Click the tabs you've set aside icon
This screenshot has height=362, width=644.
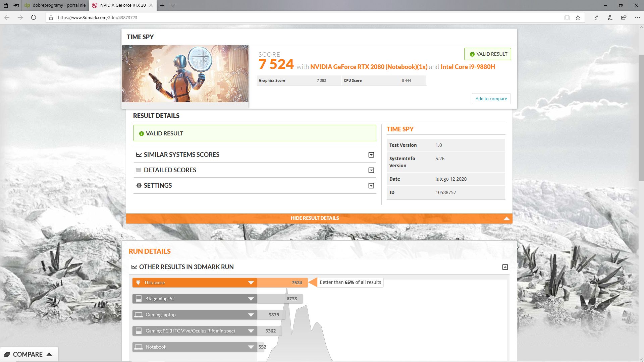tap(5, 5)
